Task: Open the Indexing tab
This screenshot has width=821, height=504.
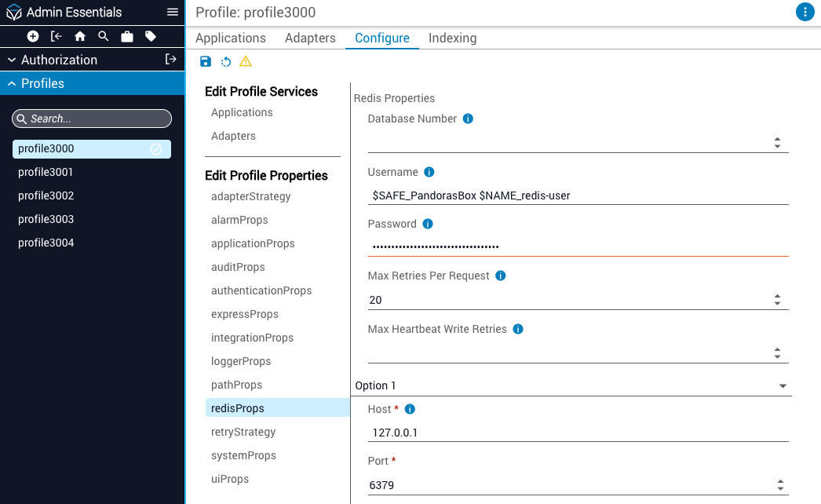Action: pyautogui.click(x=452, y=38)
